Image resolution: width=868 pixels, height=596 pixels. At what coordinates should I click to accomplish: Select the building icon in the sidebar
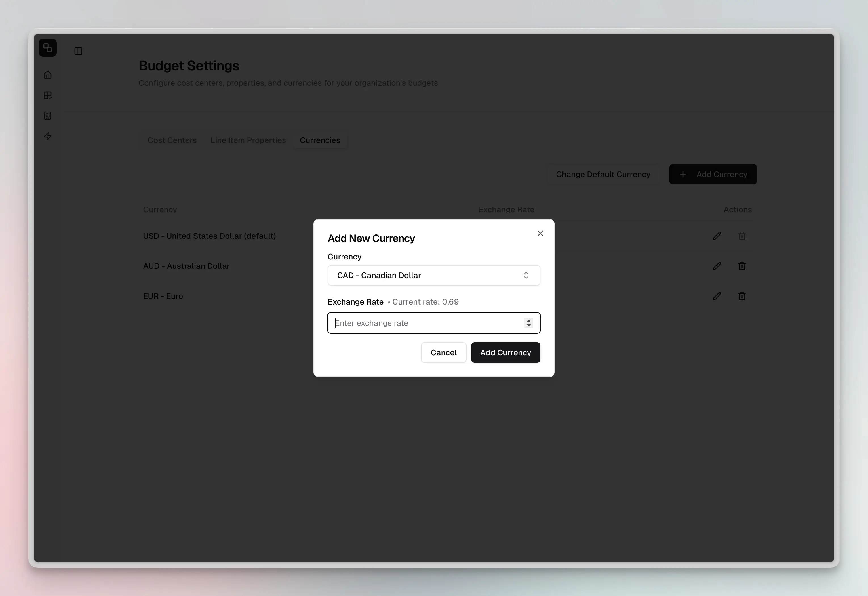[x=48, y=116]
